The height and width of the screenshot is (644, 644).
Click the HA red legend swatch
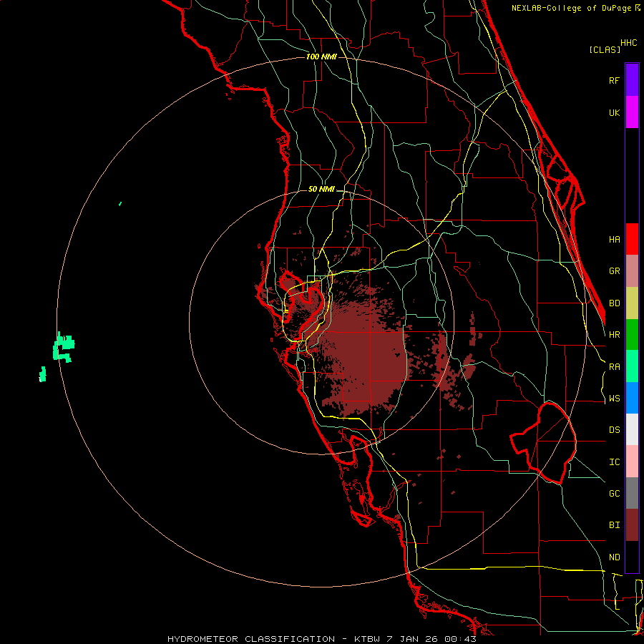pyautogui.click(x=632, y=239)
